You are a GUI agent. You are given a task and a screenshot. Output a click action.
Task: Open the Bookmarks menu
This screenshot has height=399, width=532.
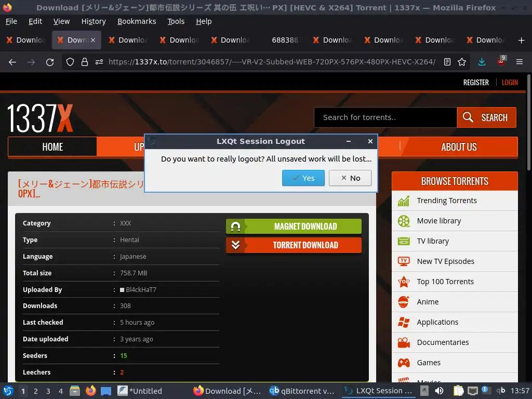pos(137,21)
